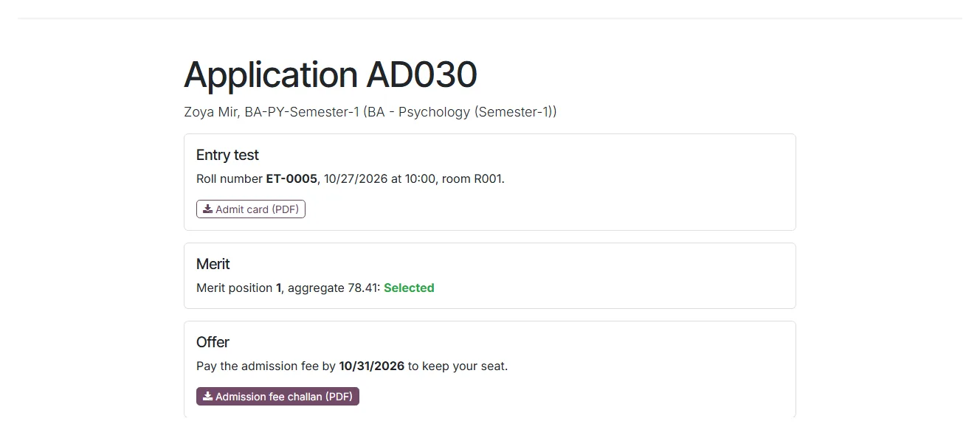
Task: Click the fee deadline date 10/31/2026
Action: coord(372,366)
